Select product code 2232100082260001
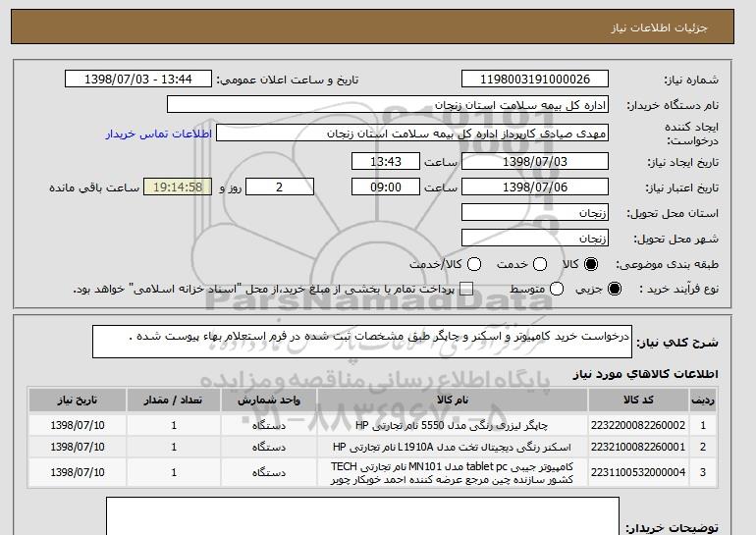The height and width of the screenshot is (535, 756). pos(638,447)
